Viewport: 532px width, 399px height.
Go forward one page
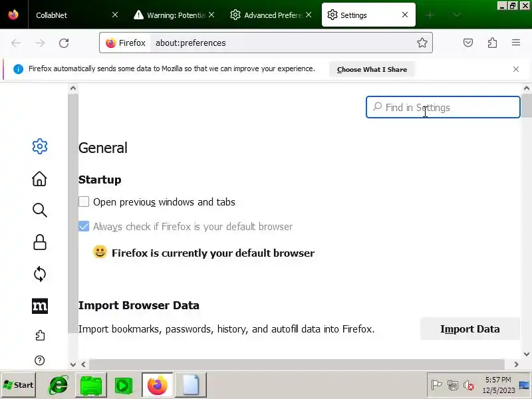[x=40, y=43]
